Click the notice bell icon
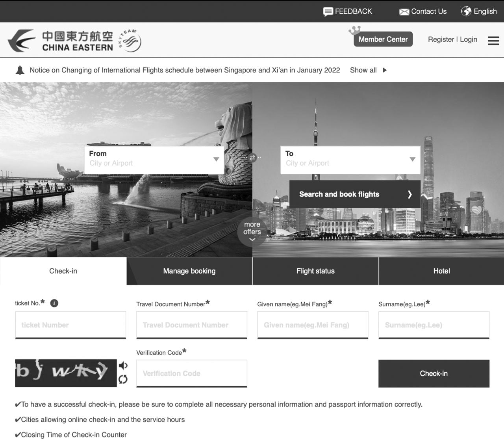 [x=20, y=70]
